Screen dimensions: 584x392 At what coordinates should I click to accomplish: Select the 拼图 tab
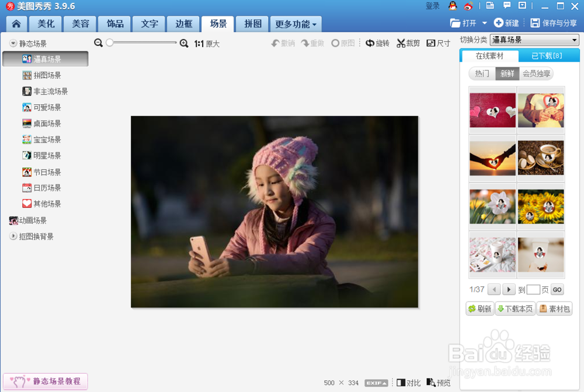(x=252, y=24)
